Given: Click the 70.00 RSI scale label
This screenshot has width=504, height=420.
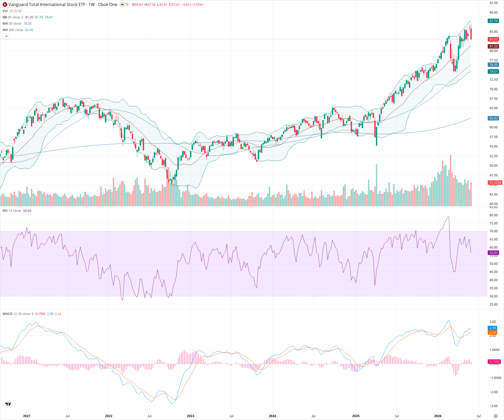Looking at the screenshot, I should pyautogui.click(x=493, y=231).
